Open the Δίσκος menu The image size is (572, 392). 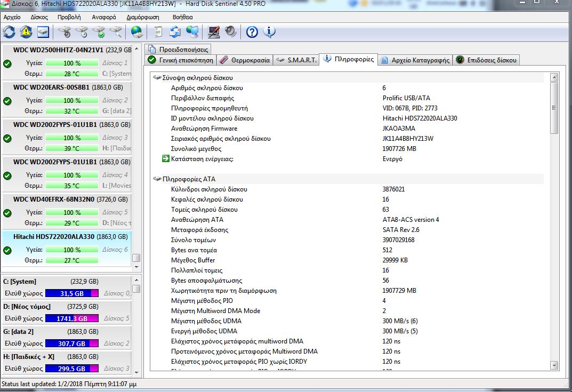39,17
